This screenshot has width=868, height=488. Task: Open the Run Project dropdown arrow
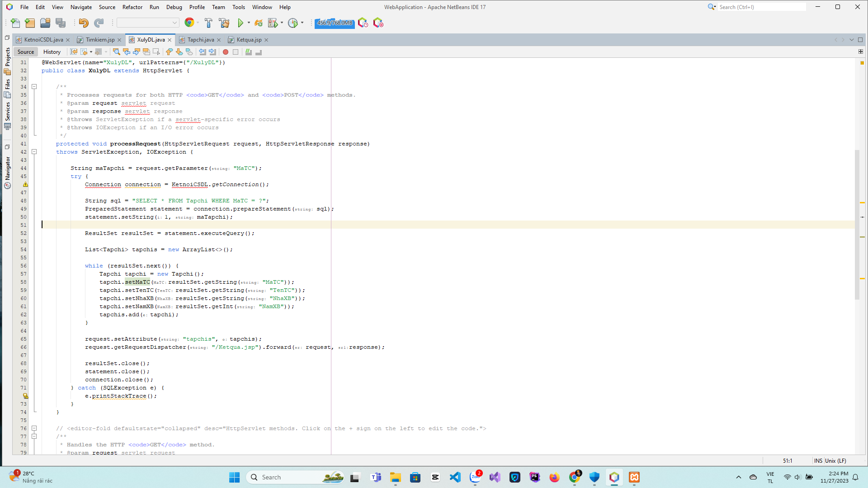click(x=249, y=23)
